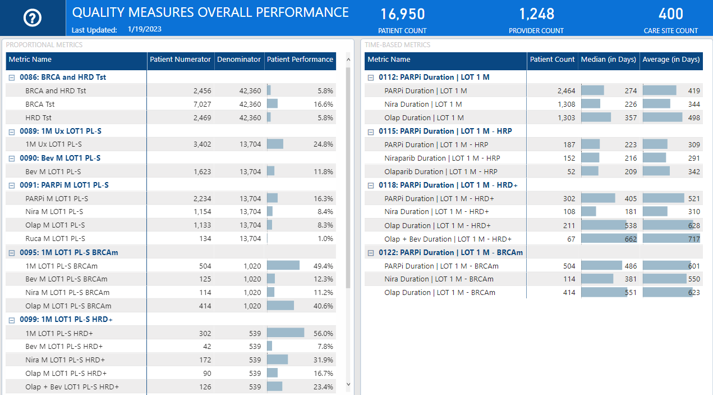Click the Last Updated 1/19/2023 date
This screenshot has height=395, width=713.
(x=145, y=29)
